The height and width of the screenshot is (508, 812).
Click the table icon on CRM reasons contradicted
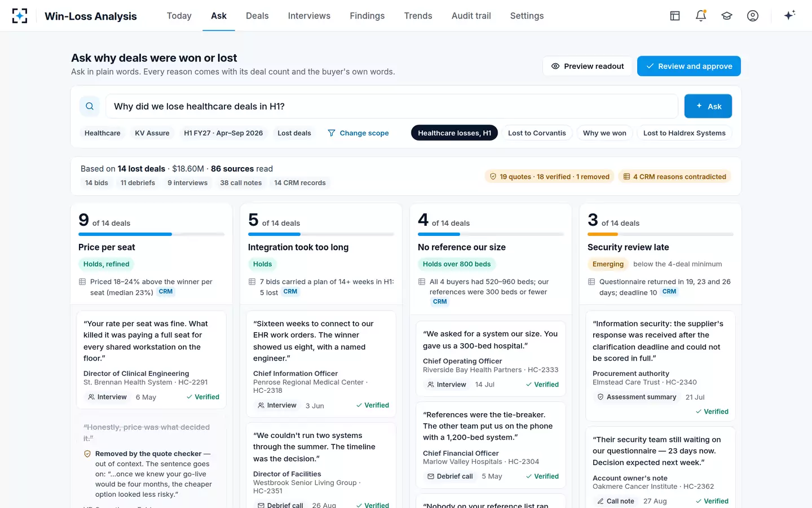click(x=626, y=177)
